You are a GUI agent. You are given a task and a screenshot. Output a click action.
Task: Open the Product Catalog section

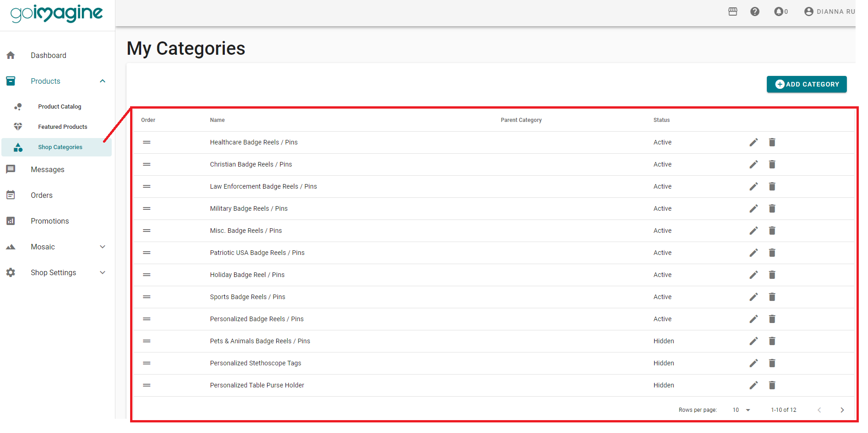59,106
